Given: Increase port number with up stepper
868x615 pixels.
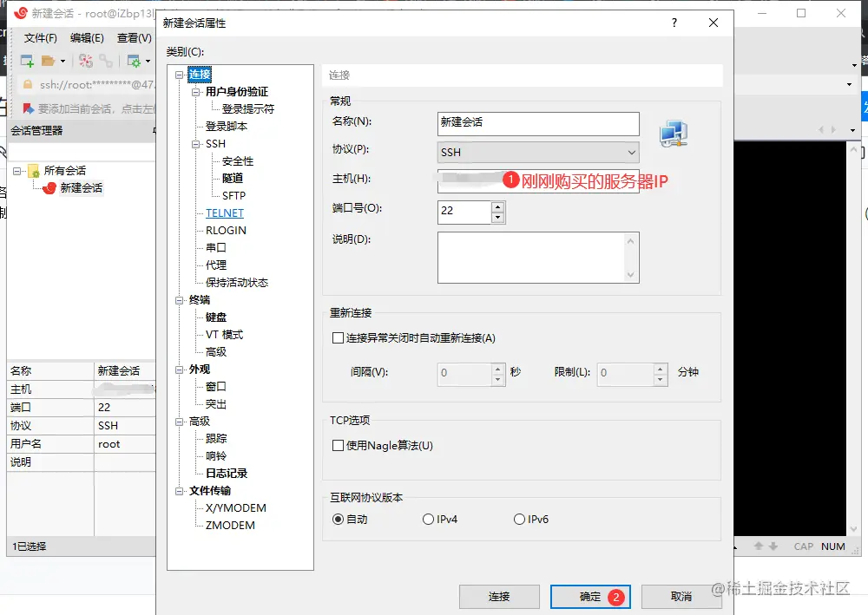Looking at the screenshot, I should click(497, 206).
